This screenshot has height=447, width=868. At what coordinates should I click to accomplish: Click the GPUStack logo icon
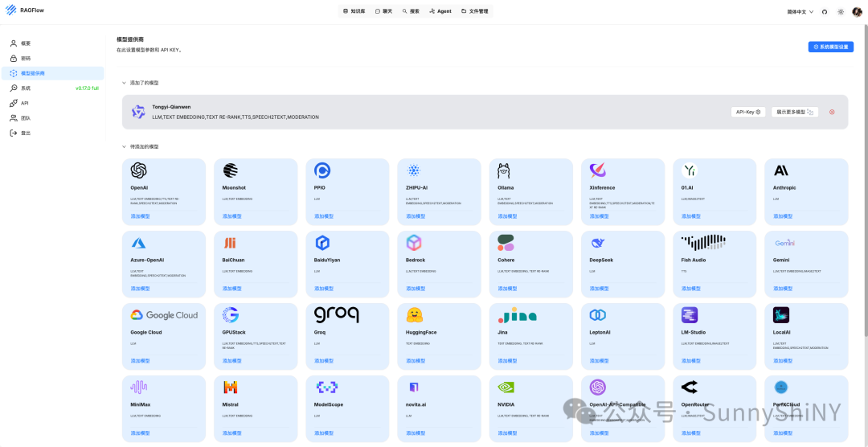point(231,315)
